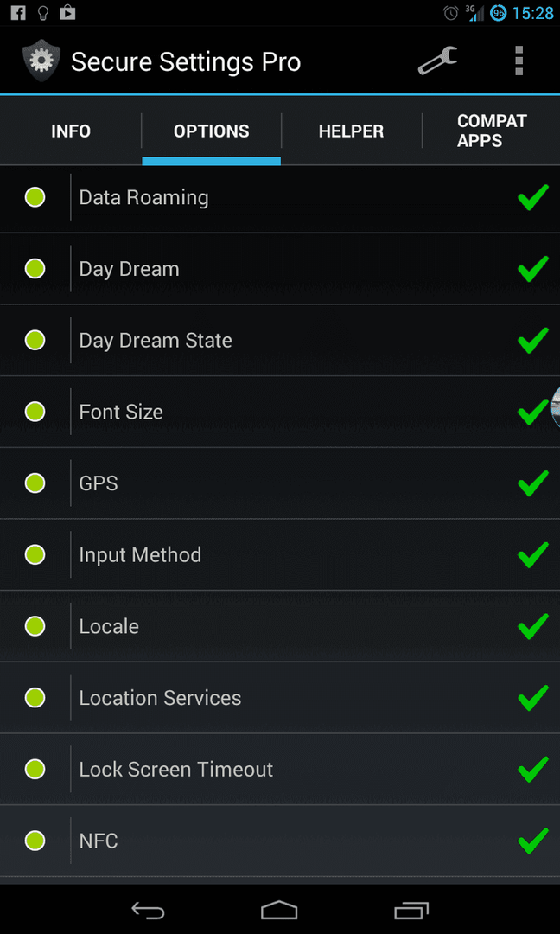Toggle the Data Roaming green dot

(x=35, y=197)
